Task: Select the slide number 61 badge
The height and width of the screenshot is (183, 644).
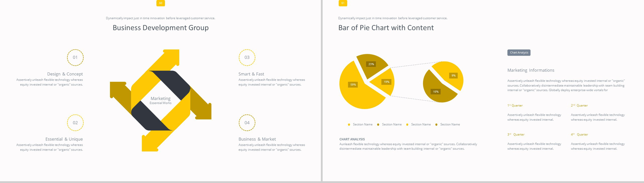Action: pyautogui.click(x=343, y=3)
